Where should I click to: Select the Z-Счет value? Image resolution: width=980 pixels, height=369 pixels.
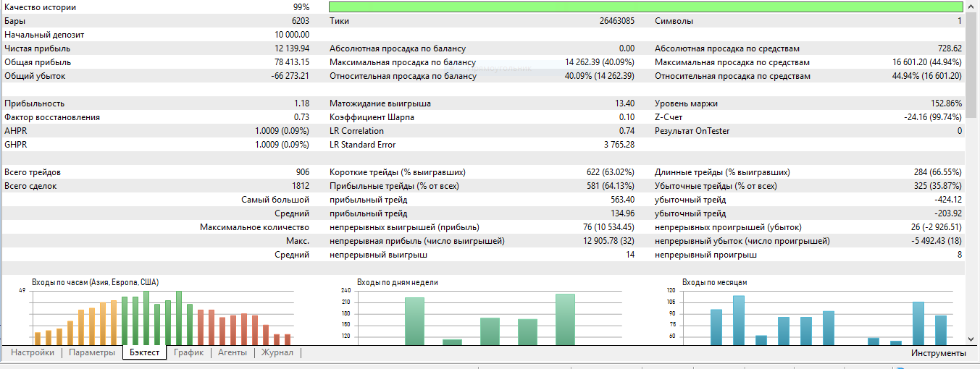pos(933,117)
